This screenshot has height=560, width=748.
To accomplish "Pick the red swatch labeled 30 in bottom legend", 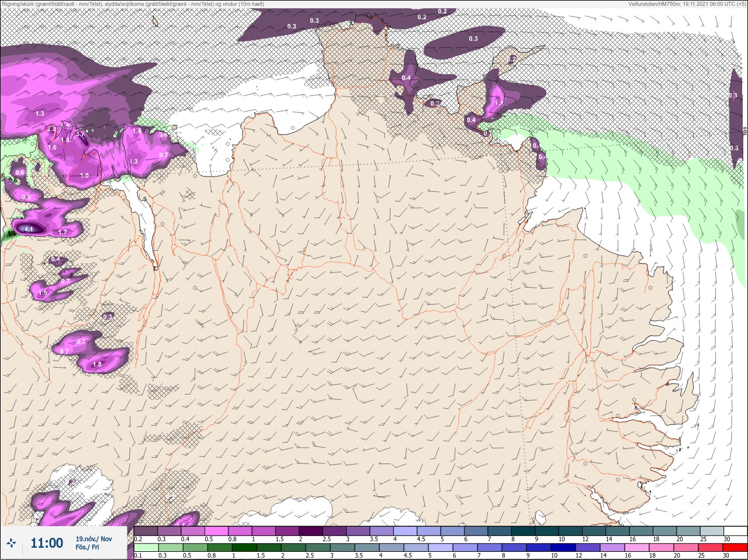I will pos(735,548).
